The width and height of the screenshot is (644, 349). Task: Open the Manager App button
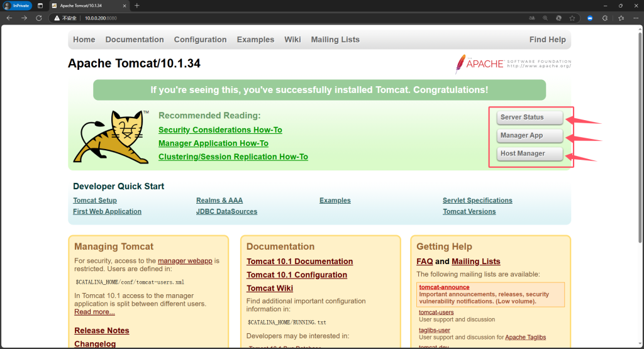530,136
